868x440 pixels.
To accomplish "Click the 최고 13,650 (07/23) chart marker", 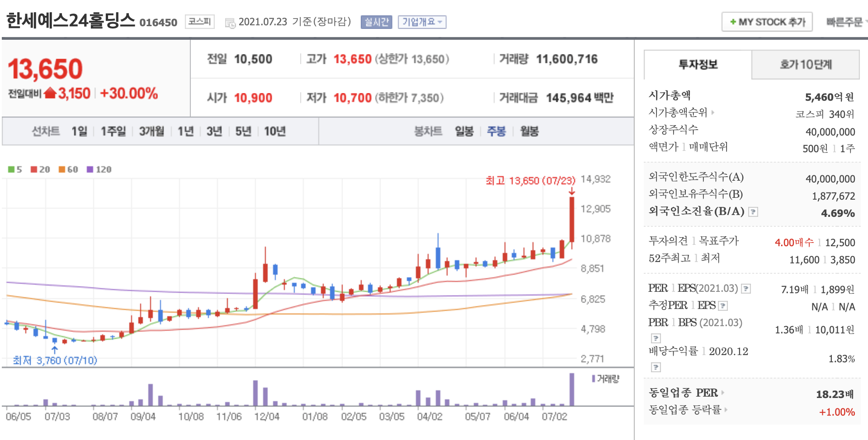I will [x=530, y=181].
